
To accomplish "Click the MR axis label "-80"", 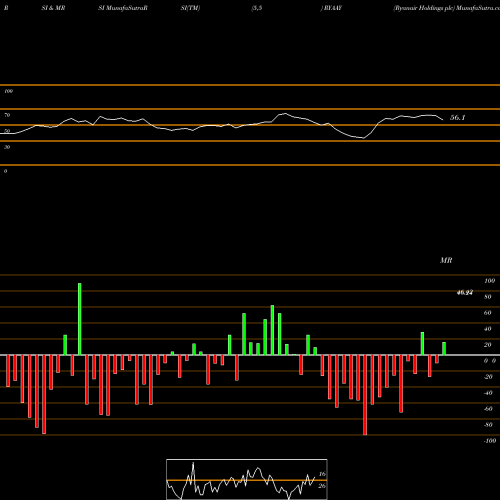I will coord(488,425).
